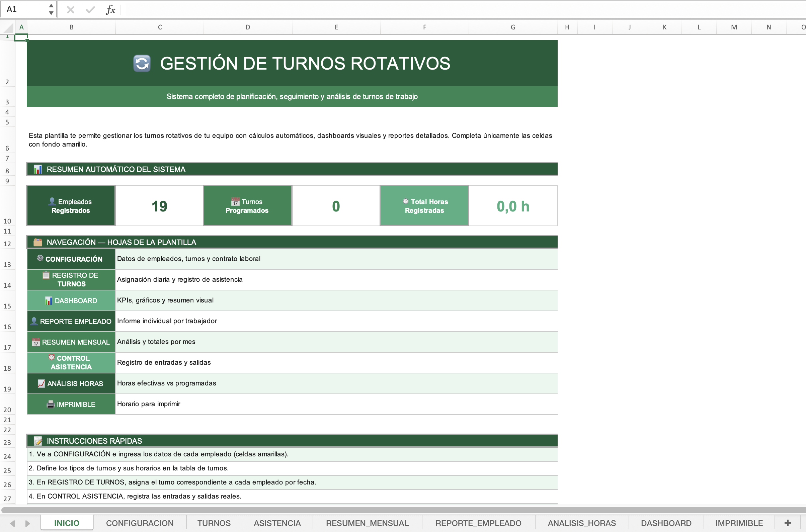Viewport: 806px width, 532px height.
Task: Select column D header
Action: (x=248, y=27)
